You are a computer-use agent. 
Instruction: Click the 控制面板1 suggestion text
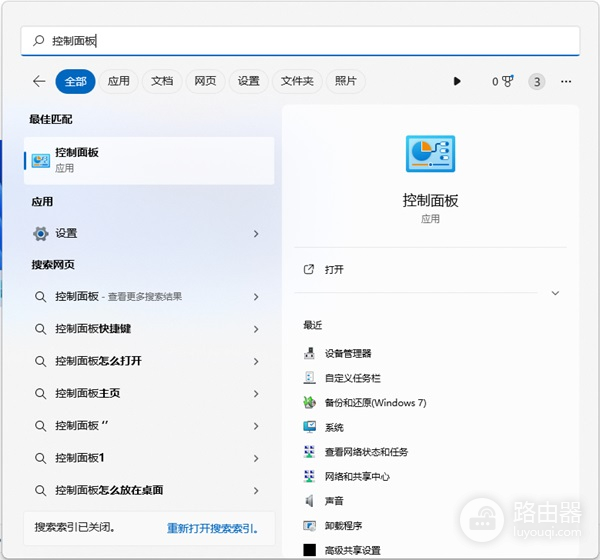(x=80, y=458)
